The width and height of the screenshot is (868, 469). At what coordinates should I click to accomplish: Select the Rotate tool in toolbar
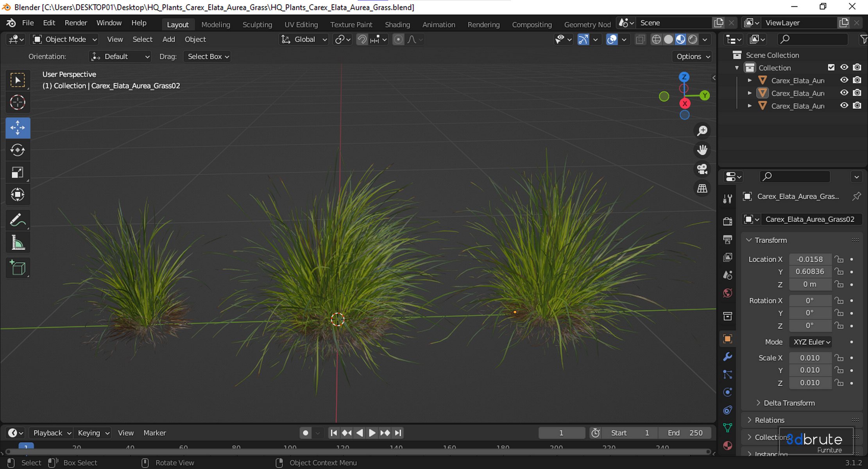18,150
